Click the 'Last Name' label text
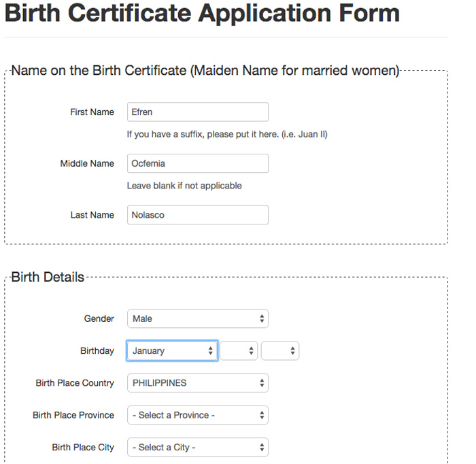The width and height of the screenshot is (476, 464). (x=92, y=215)
